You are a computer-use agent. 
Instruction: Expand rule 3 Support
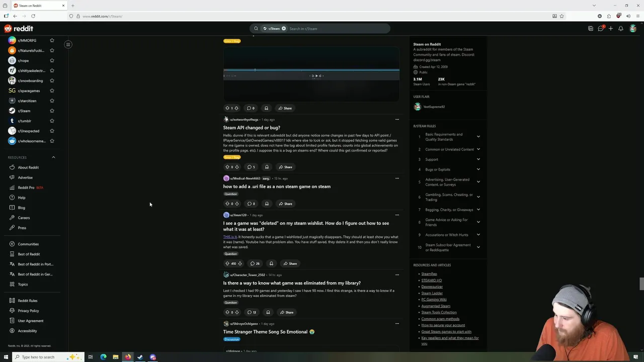(x=478, y=159)
